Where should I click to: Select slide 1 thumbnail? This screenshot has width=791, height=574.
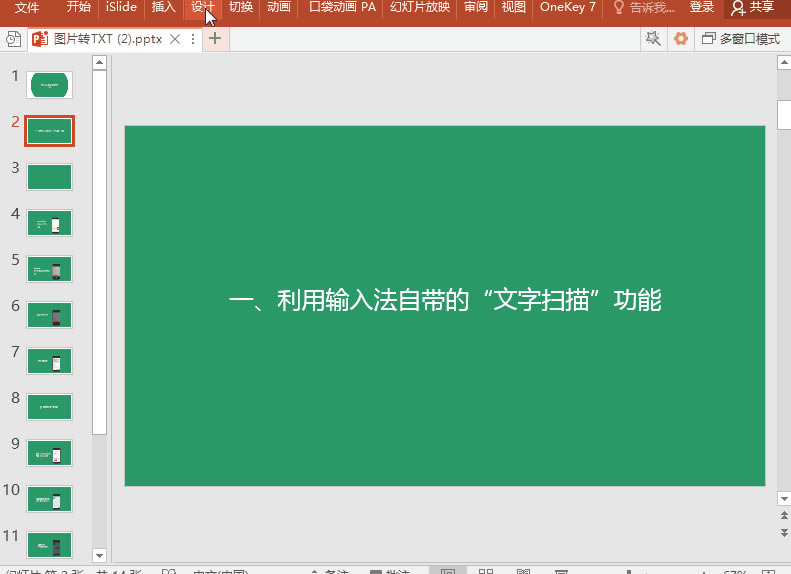50,85
